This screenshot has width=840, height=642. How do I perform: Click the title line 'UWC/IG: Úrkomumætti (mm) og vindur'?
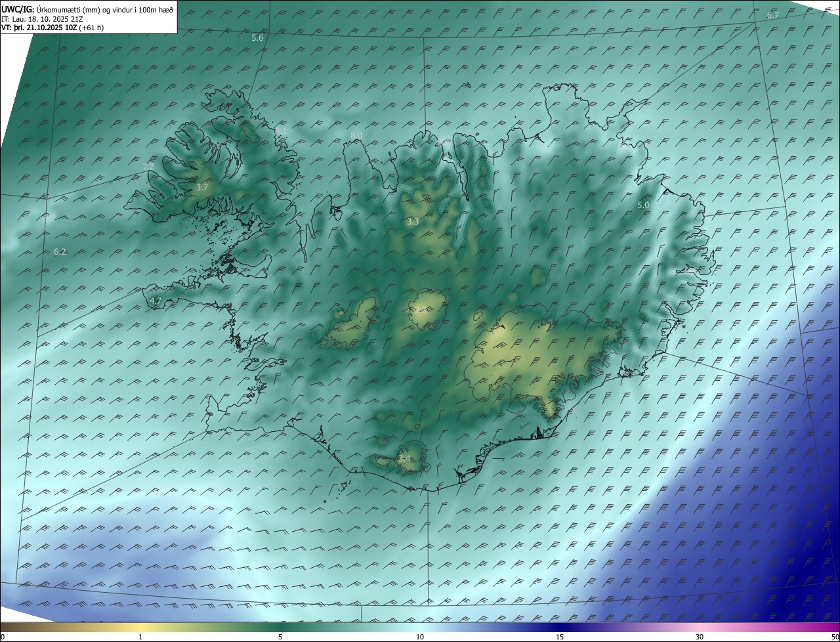pos(87,10)
